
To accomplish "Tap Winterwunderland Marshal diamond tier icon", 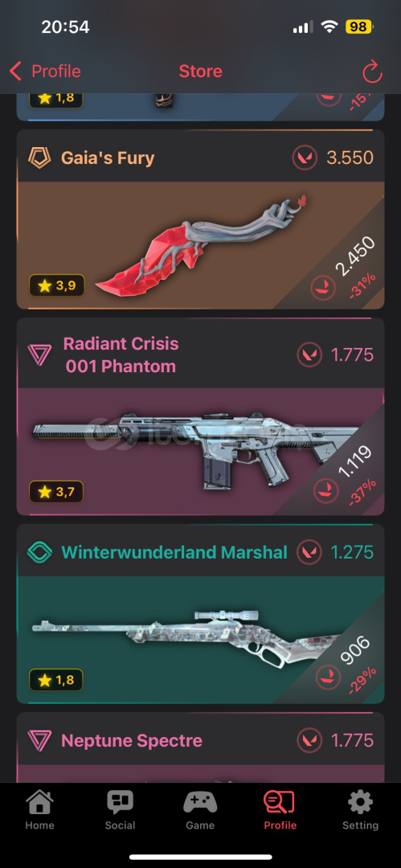I will coord(40,552).
